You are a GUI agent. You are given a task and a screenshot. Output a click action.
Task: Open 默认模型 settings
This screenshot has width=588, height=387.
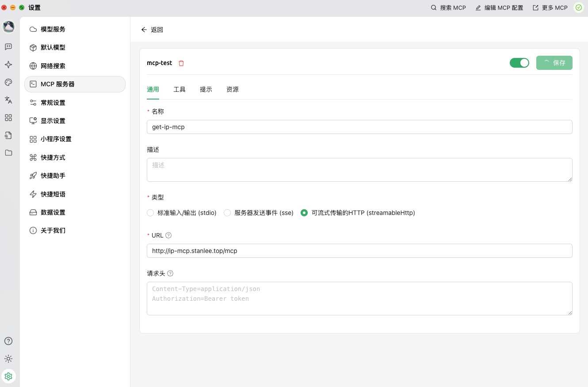tap(75, 47)
